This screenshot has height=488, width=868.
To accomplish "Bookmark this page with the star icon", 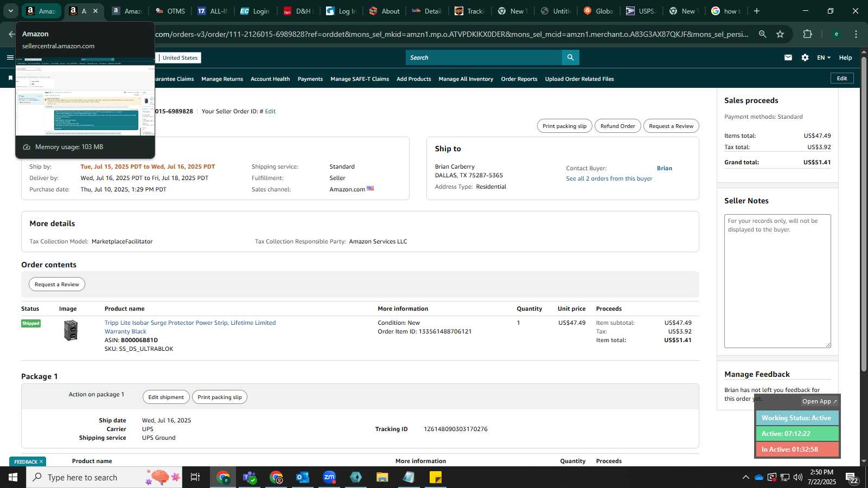I will (780, 34).
